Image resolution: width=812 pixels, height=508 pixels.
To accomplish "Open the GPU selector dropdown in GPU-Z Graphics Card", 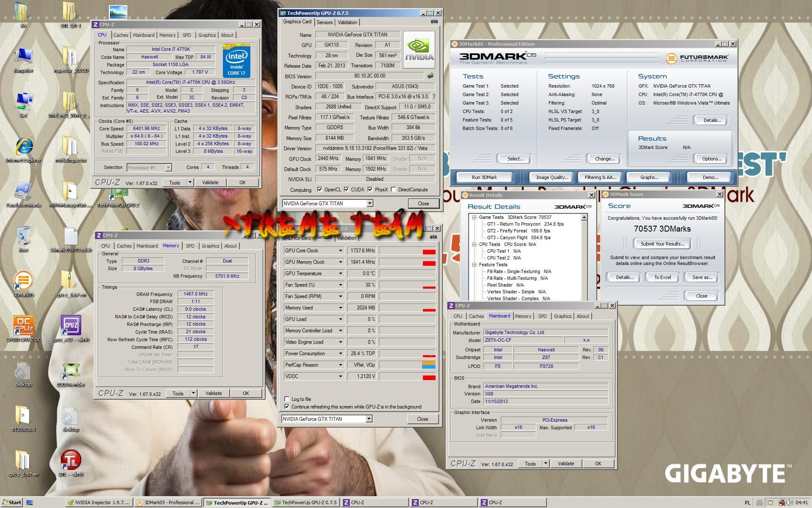I will click(370, 204).
